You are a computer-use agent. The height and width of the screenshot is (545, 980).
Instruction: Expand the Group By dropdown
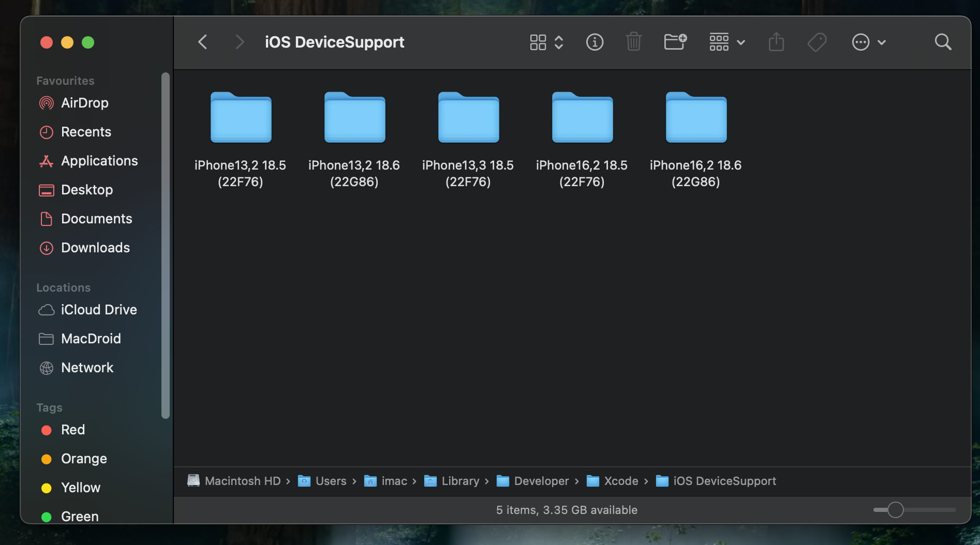727,42
